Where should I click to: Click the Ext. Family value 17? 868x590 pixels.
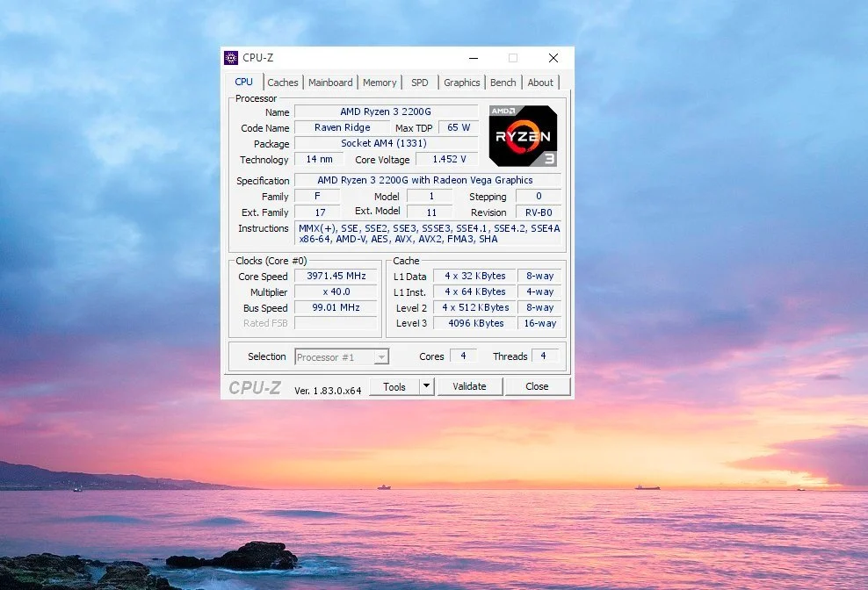(318, 212)
